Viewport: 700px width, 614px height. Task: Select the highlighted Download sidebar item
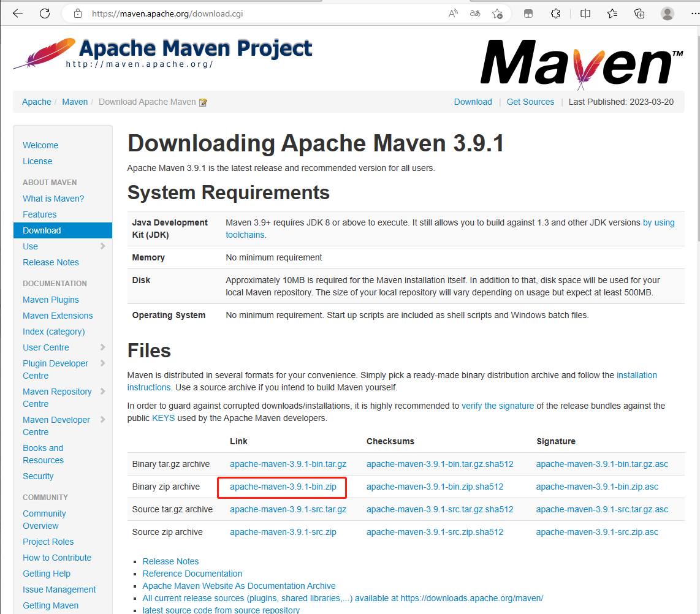click(x=63, y=230)
